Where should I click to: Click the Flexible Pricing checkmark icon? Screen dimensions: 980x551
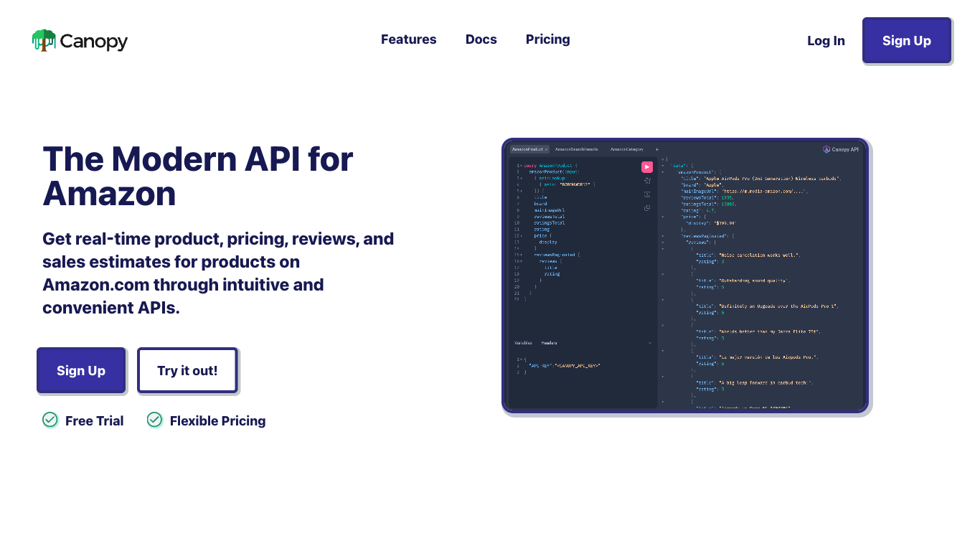point(154,420)
